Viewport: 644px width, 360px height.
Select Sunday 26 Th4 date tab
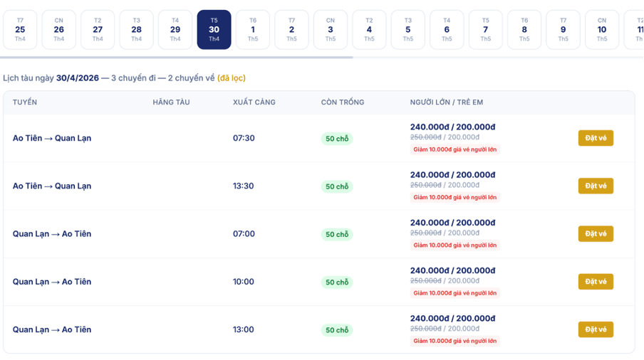pos(58,29)
